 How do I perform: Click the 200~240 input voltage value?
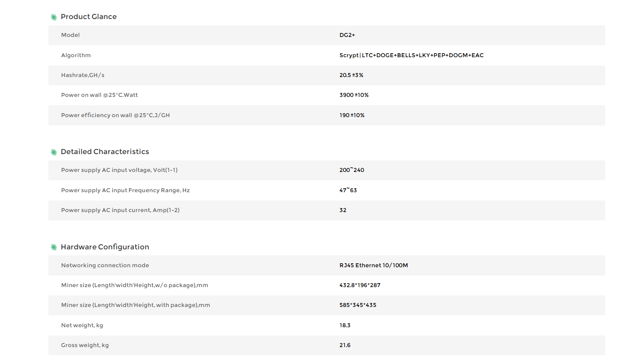[x=351, y=170]
